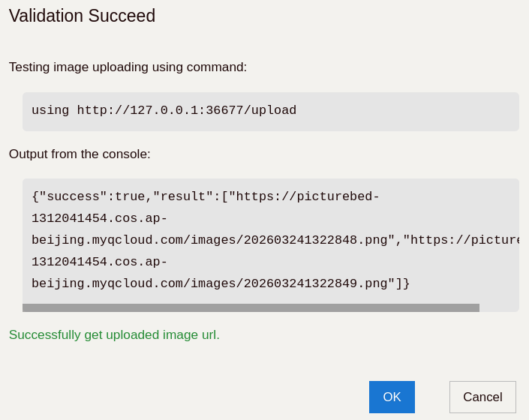The width and height of the screenshot is (529, 420).
Task: Click the fourth output line "1312041454.cos.ap-"
Action: click(x=99, y=262)
